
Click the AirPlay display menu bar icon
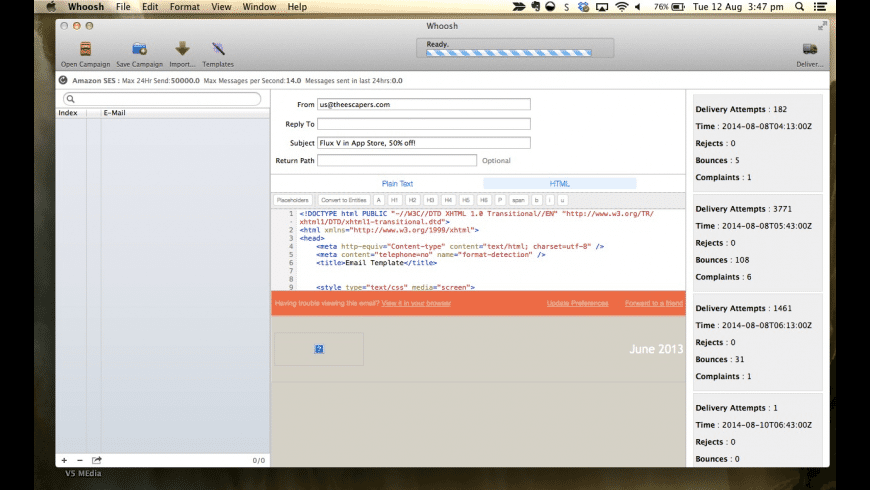(602, 7)
